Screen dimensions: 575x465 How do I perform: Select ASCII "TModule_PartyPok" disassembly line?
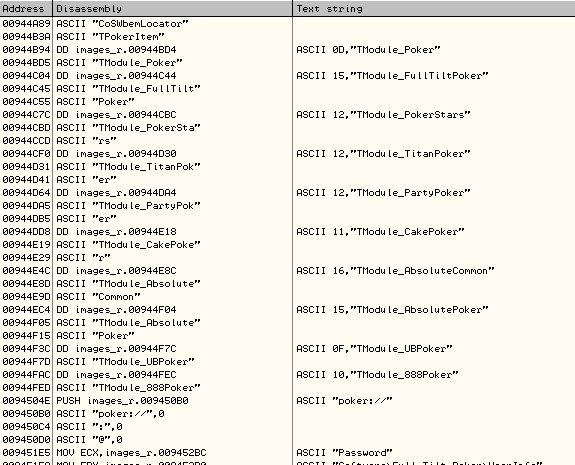[x=128, y=206]
